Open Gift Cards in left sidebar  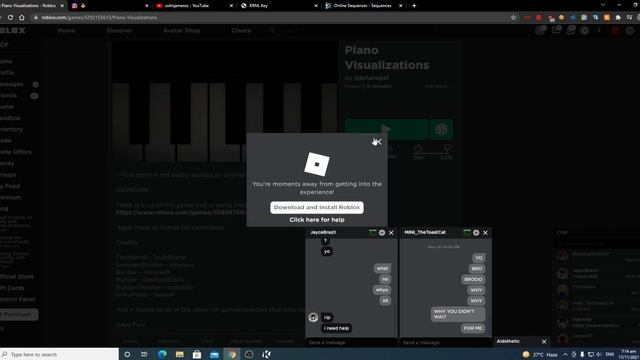[x=12, y=288]
